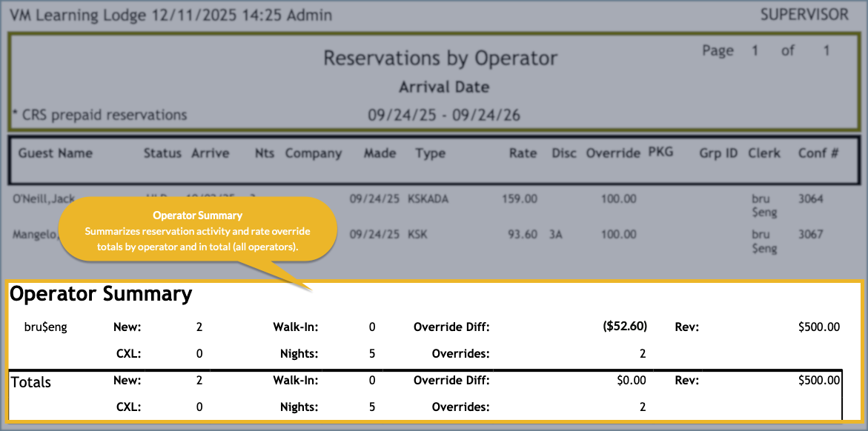Click the Totals row label
868x431 pixels.
click(x=31, y=382)
